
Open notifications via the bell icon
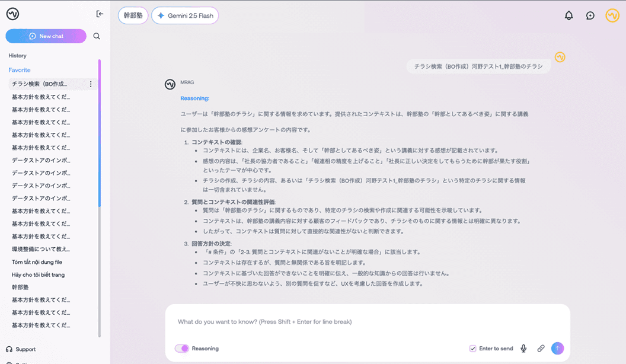point(568,15)
